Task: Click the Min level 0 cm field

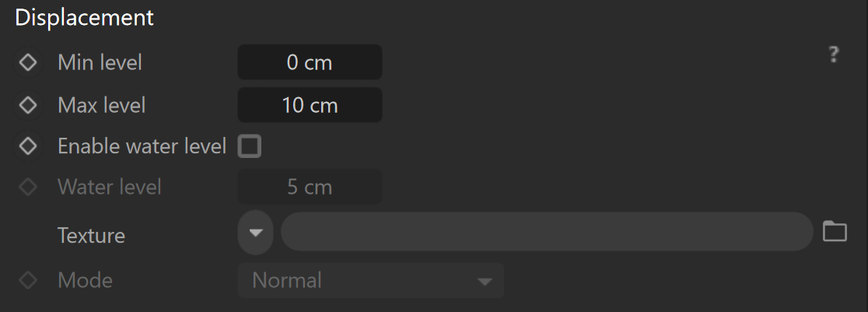Action: 310,62
